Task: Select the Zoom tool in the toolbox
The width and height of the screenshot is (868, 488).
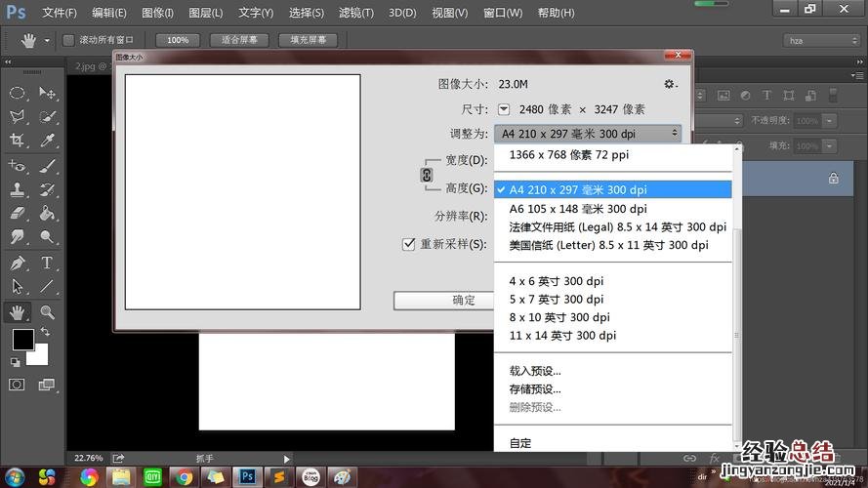Action: point(47,312)
